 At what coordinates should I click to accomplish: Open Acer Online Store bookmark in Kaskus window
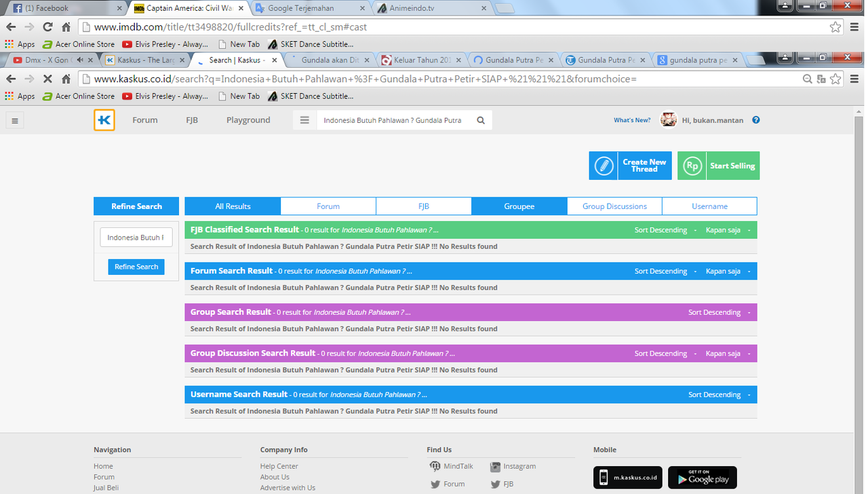click(x=78, y=96)
